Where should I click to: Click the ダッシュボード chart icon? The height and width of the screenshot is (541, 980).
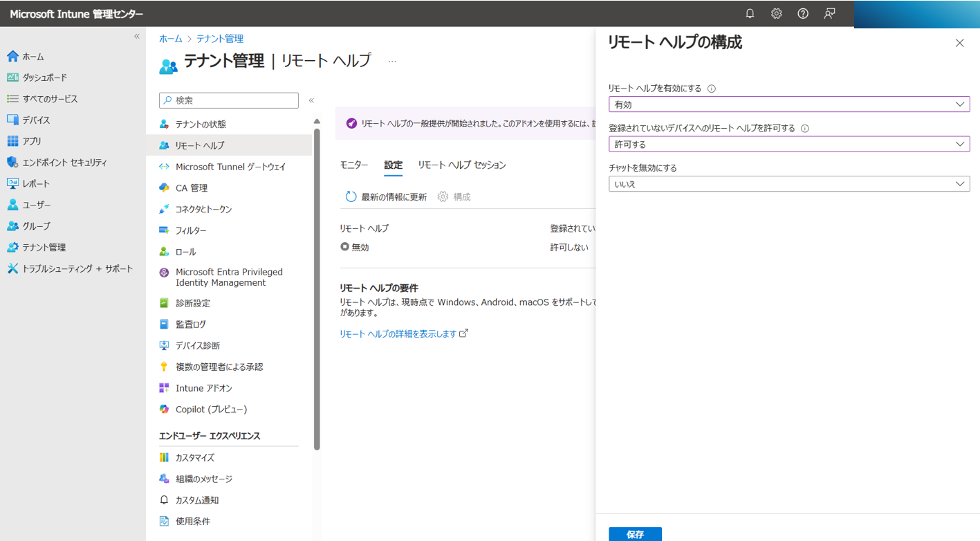[12, 77]
